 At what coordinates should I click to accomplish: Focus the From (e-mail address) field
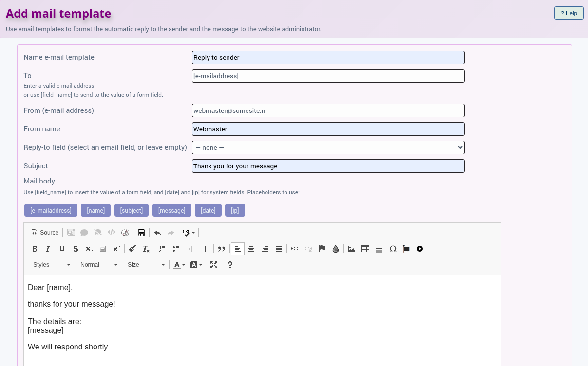[x=328, y=110]
